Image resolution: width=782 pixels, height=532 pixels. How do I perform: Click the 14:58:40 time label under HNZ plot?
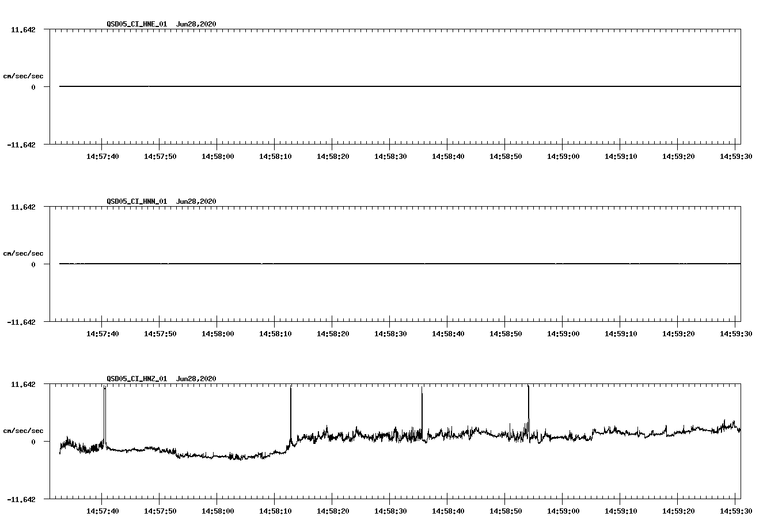tap(448, 511)
